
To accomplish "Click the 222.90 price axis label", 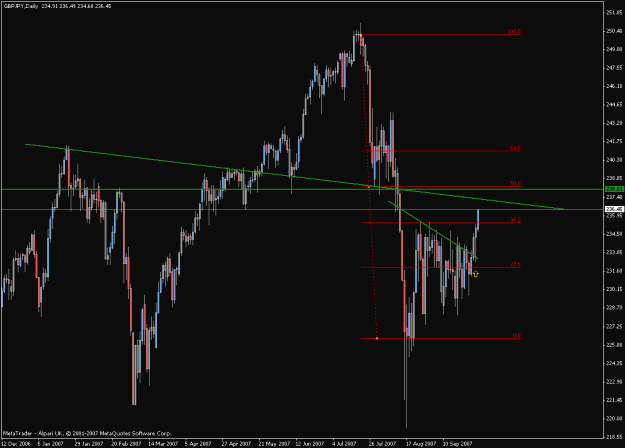I will point(614,382).
